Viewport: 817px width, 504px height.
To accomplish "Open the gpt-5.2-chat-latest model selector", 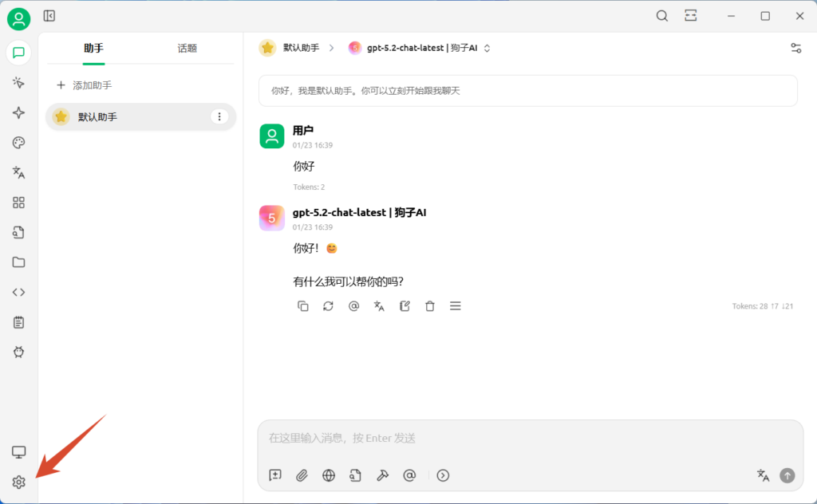I will 420,48.
